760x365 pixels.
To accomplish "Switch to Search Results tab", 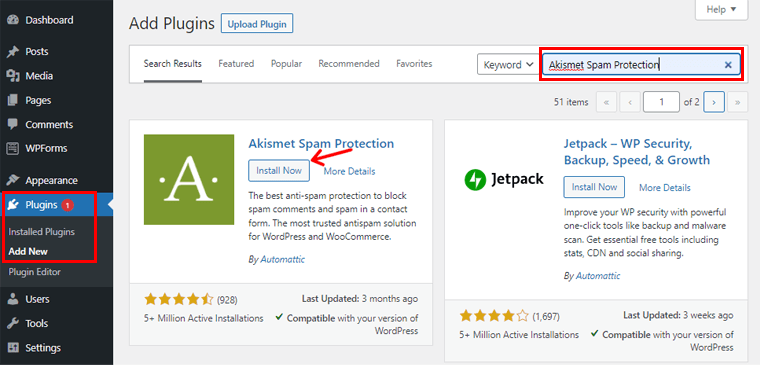I will pyautogui.click(x=173, y=63).
